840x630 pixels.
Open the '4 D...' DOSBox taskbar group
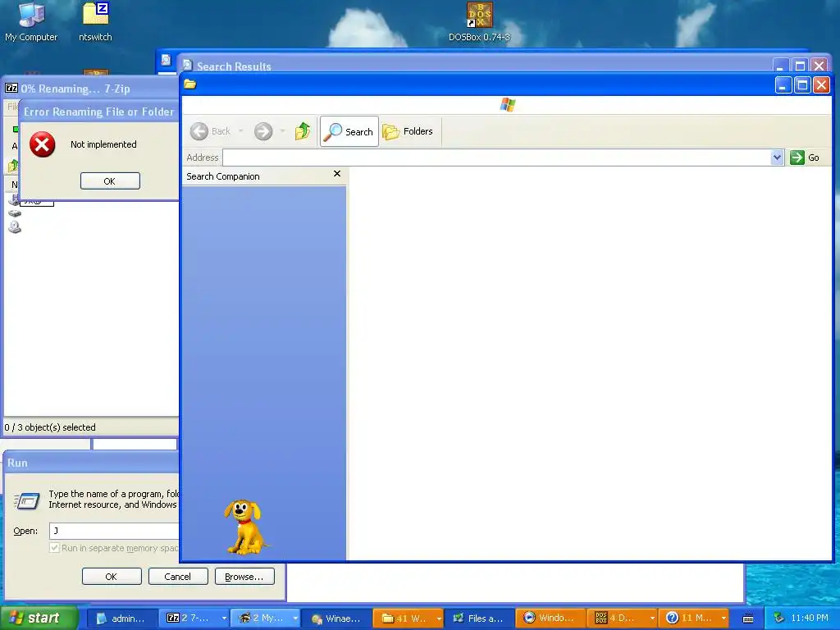pos(622,619)
